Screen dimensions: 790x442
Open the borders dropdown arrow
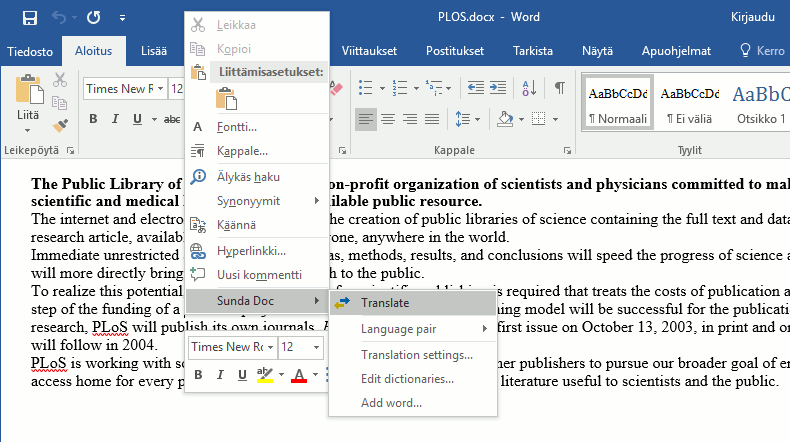click(555, 119)
